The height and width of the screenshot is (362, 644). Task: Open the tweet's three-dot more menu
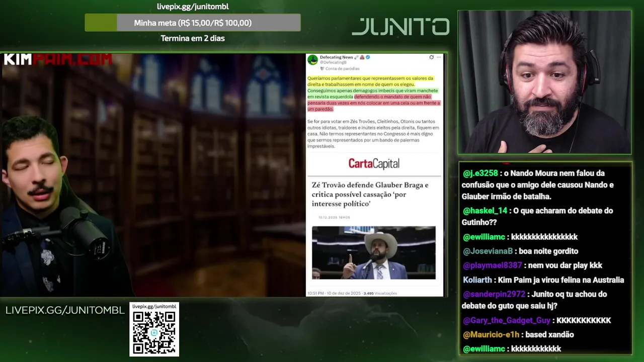tap(439, 57)
